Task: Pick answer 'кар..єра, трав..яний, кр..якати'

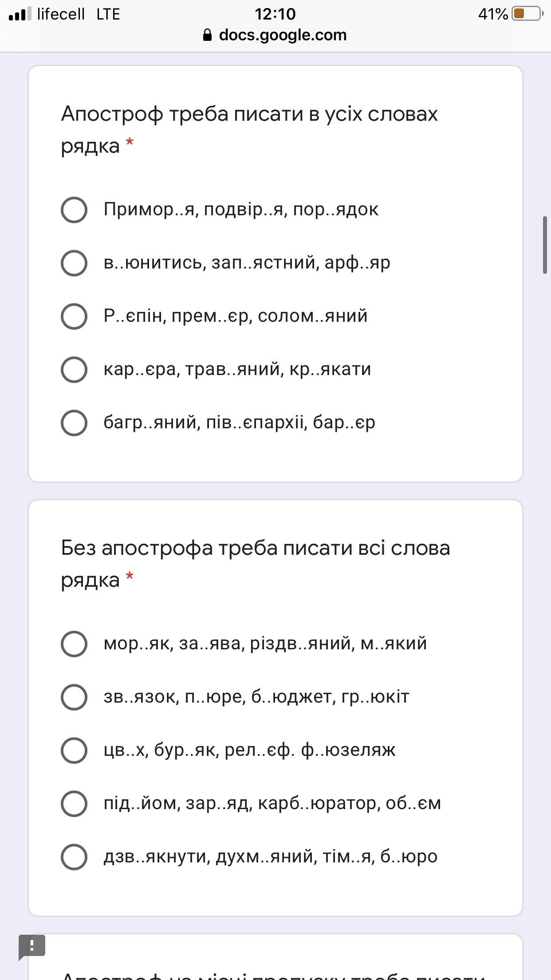Action: click(x=74, y=369)
